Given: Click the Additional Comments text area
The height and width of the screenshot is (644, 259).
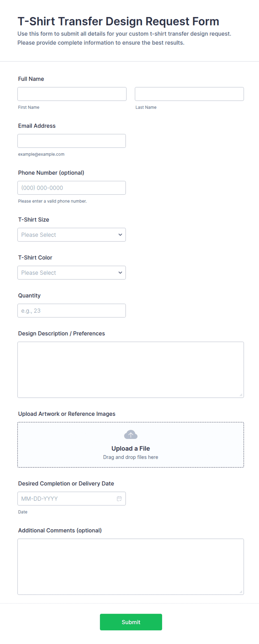Looking at the screenshot, I should [131, 567].
